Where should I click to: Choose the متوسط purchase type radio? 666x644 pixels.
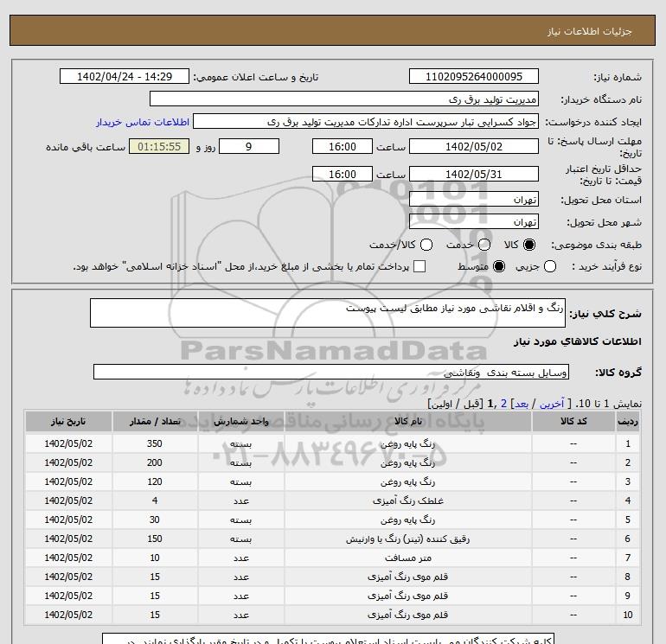499,266
